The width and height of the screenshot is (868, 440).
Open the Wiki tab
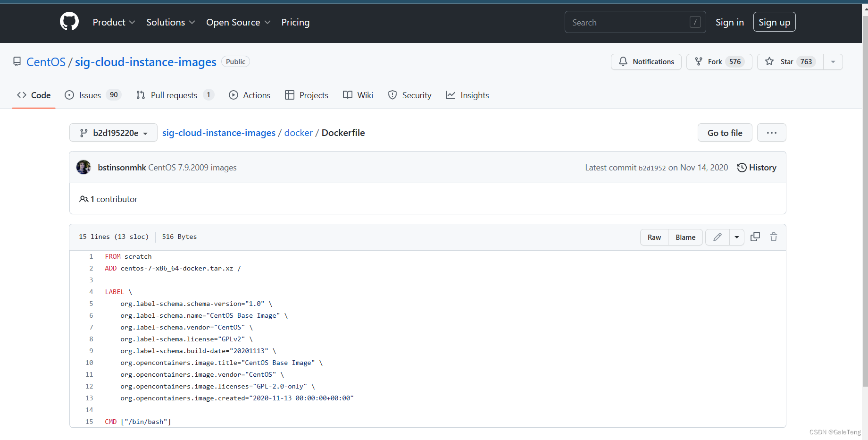pos(358,95)
